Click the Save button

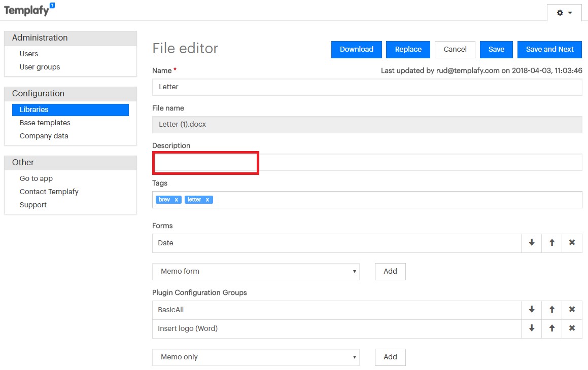tap(496, 50)
